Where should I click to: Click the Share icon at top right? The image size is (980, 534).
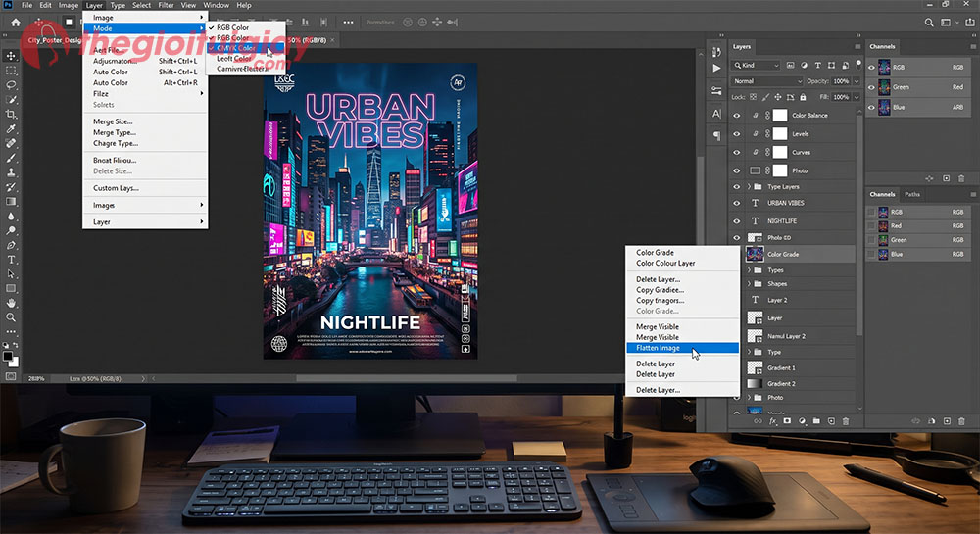[x=969, y=23]
